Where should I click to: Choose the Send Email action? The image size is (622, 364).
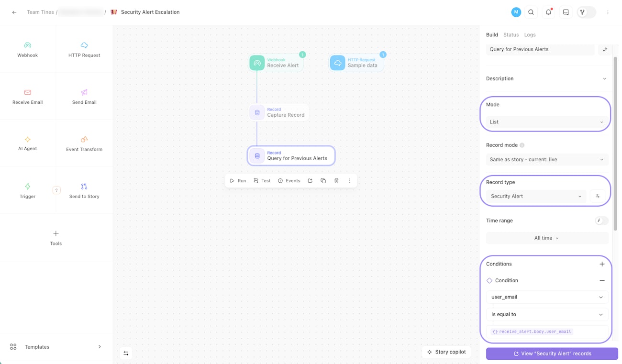point(84,96)
